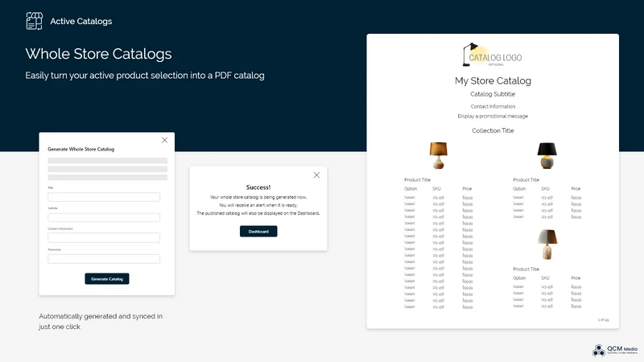Image resolution: width=644 pixels, height=362 pixels.
Task: Close the Success dialog
Action: [x=316, y=175]
